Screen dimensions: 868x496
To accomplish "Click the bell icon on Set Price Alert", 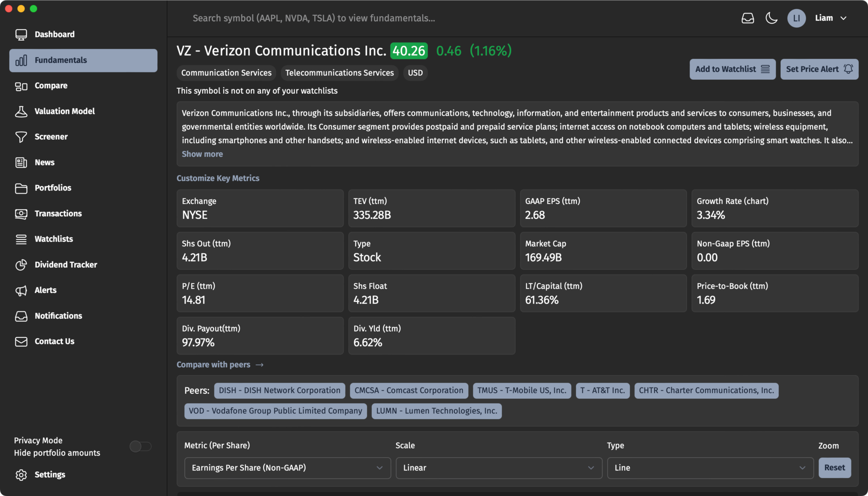I will click(x=848, y=69).
